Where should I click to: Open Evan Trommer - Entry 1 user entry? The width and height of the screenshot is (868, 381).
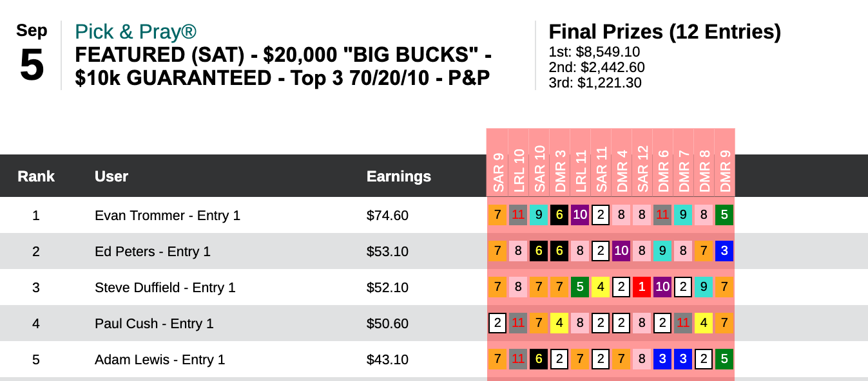[167, 216]
